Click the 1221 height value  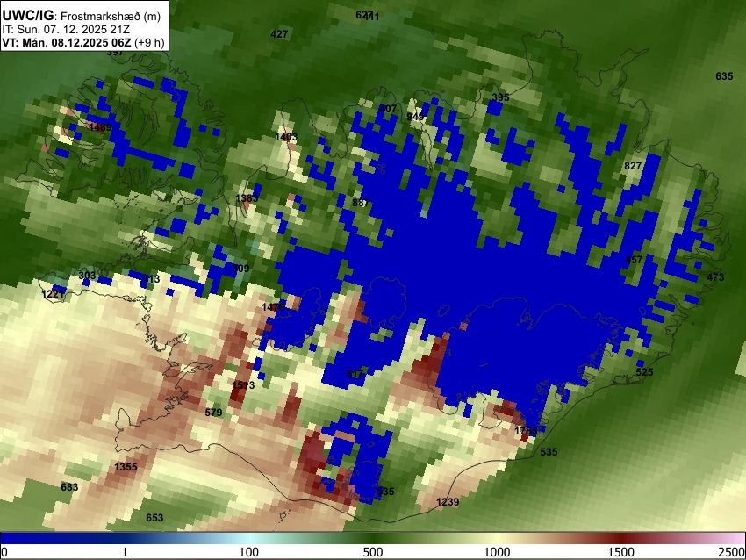(54, 294)
